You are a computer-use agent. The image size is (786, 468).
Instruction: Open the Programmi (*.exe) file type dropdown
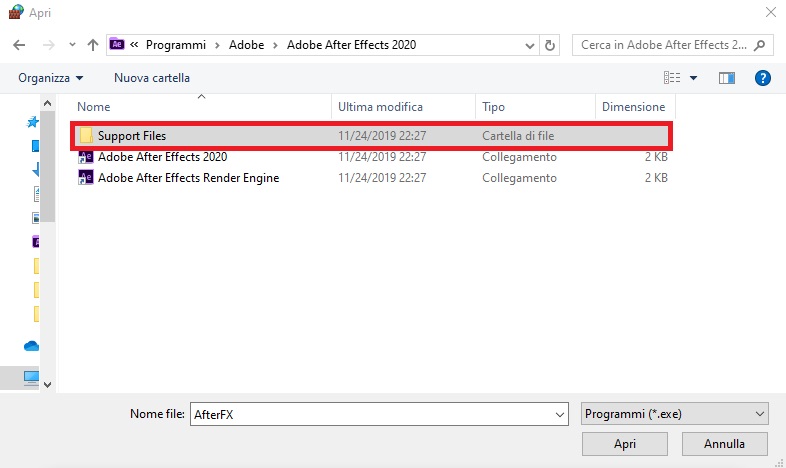point(675,414)
